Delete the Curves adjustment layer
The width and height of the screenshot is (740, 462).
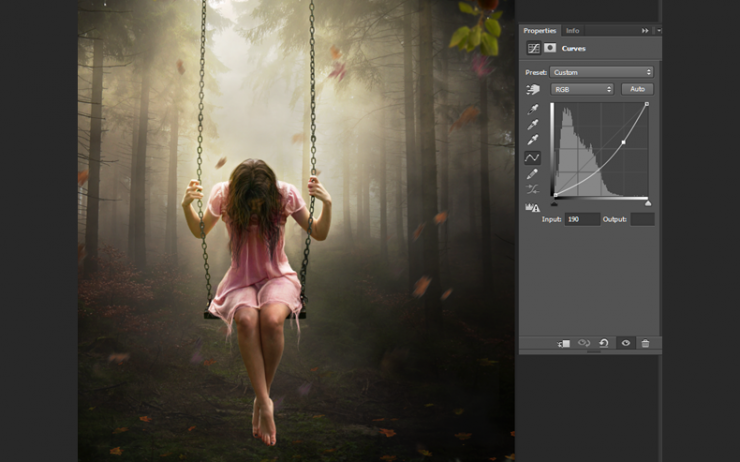pos(645,344)
